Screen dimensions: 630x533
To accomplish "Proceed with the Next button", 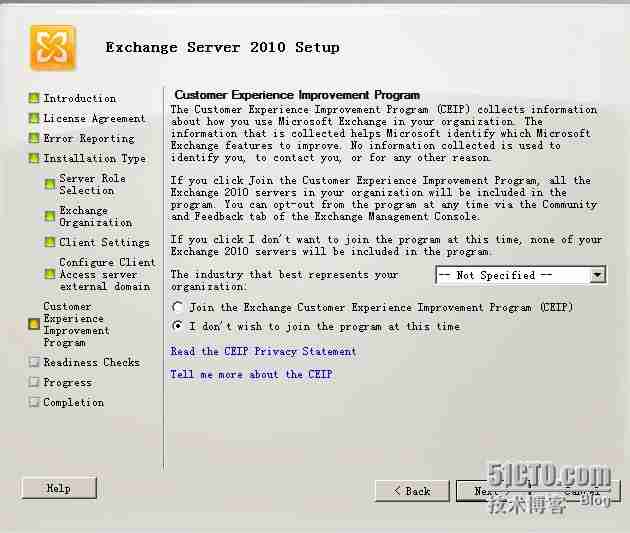I will tap(493, 491).
